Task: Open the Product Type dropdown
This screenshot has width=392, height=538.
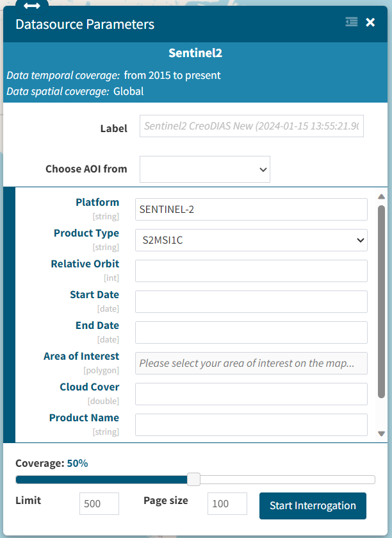Action: coord(251,240)
